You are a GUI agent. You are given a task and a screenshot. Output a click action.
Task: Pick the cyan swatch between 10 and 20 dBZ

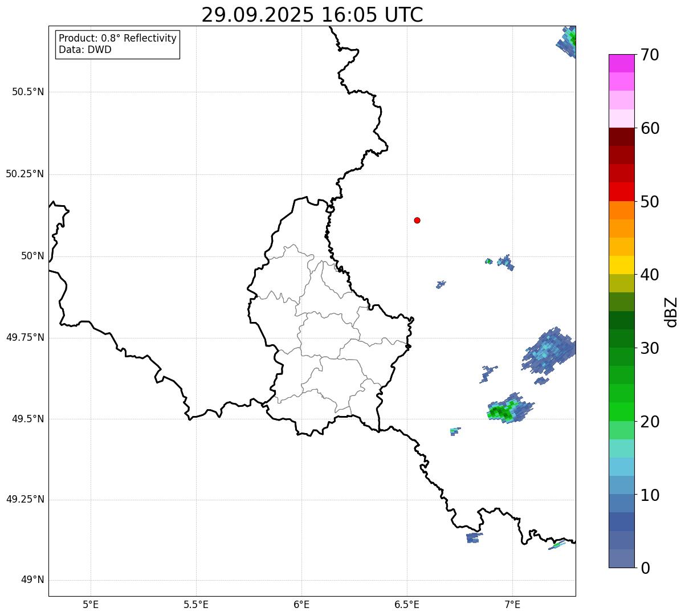(621, 467)
